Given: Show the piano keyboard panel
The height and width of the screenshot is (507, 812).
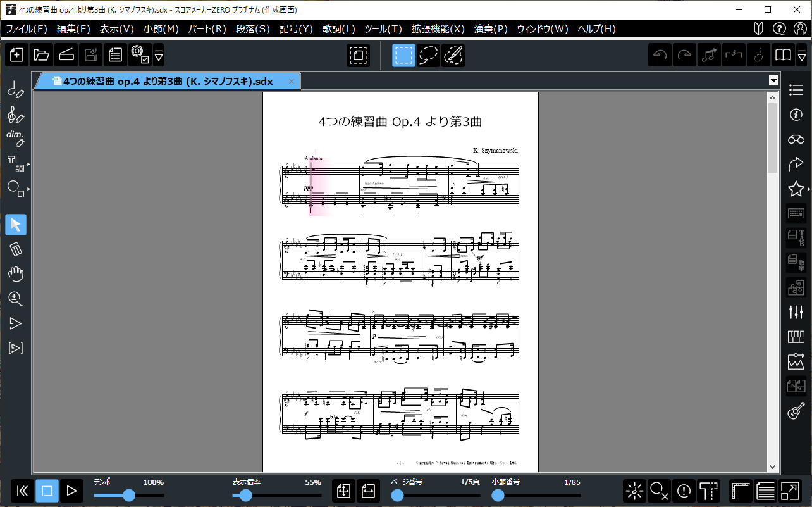Looking at the screenshot, I should tap(796, 337).
